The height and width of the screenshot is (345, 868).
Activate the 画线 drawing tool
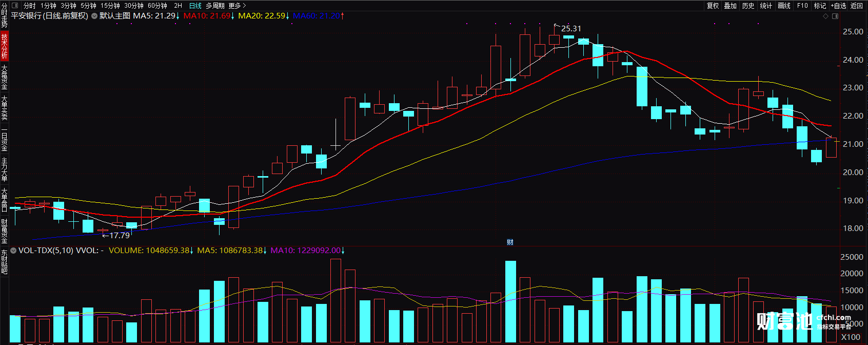784,6
